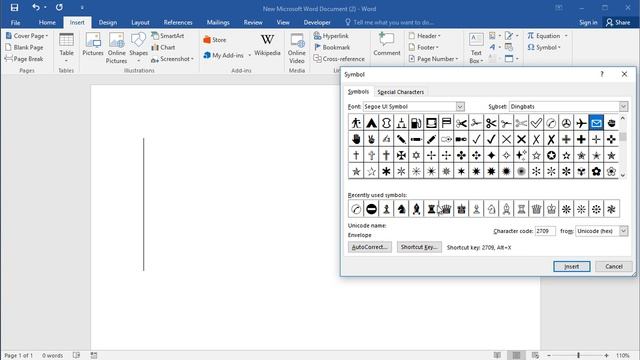The height and width of the screenshot is (360, 640).
Task: Click the Shortcut Key... button
Action: (419, 247)
